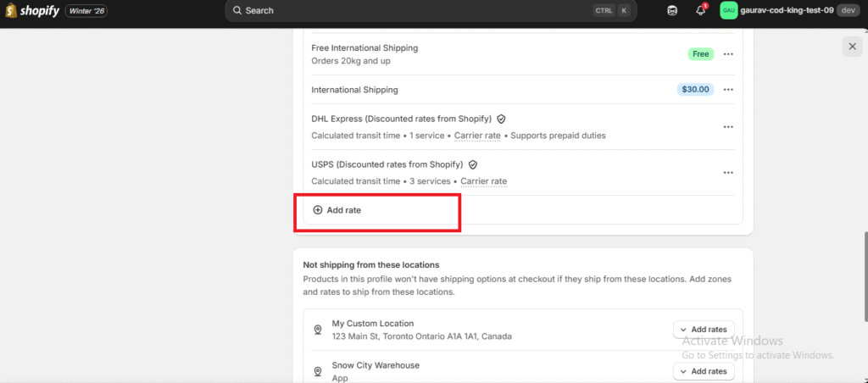Click the shield icon next to DHL Express
This screenshot has height=383, width=868.
[501, 119]
